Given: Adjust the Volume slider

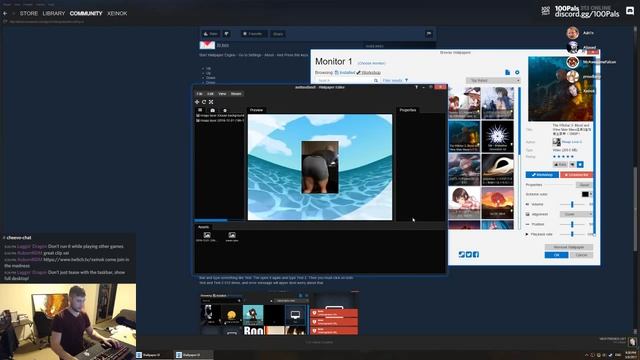Looking at the screenshot, I should pos(572,204).
